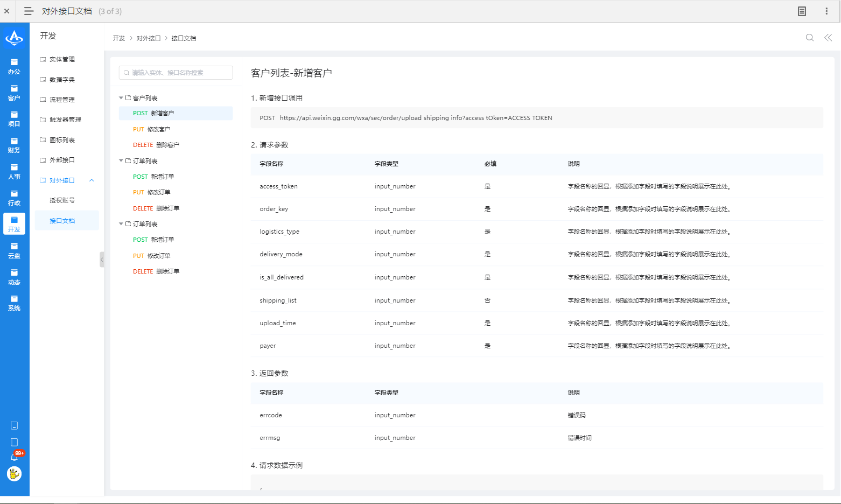Viewport: 841px width, 504px height.
Task: Click the 4. 请求数据示例 heading
Action: (277, 465)
